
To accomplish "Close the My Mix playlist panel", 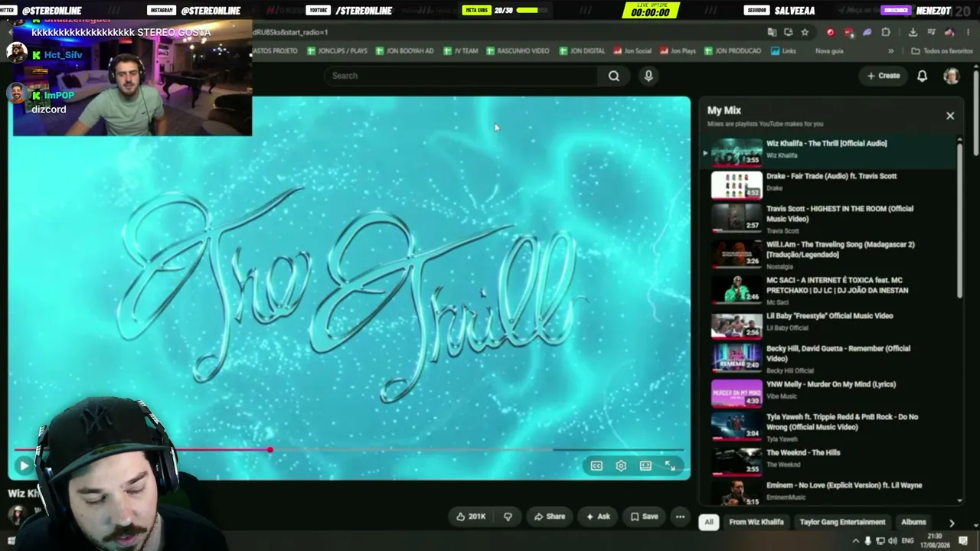I will [950, 116].
